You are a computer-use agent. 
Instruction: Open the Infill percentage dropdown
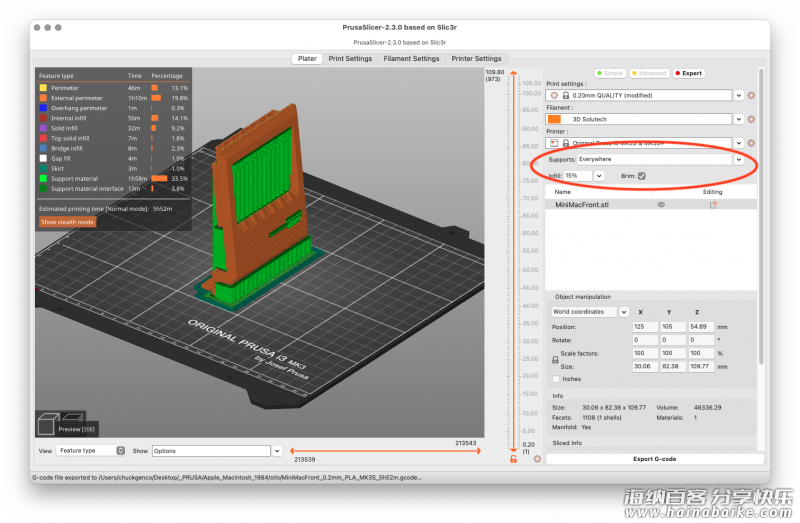coord(599,176)
